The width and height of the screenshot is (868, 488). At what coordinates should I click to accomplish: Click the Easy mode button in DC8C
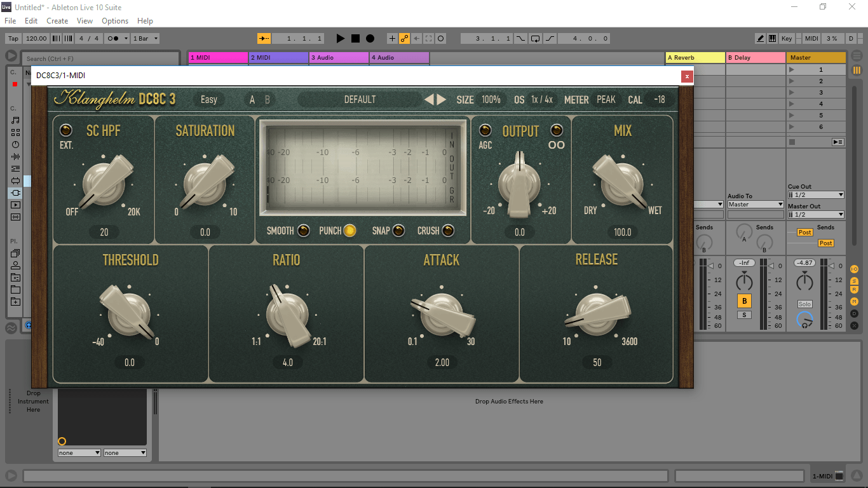(x=208, y=99)
